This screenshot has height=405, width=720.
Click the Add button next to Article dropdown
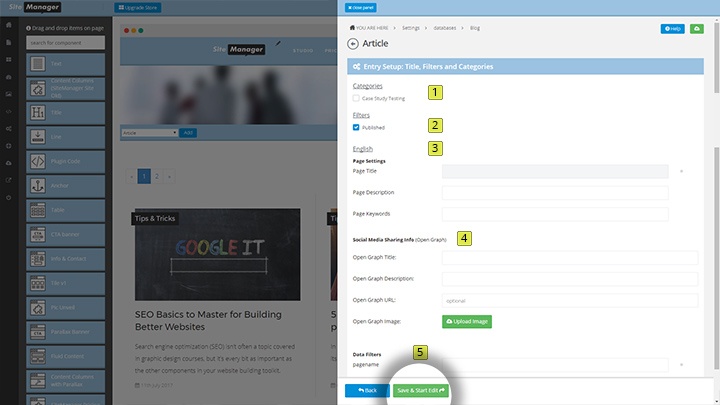pos(188,133)
